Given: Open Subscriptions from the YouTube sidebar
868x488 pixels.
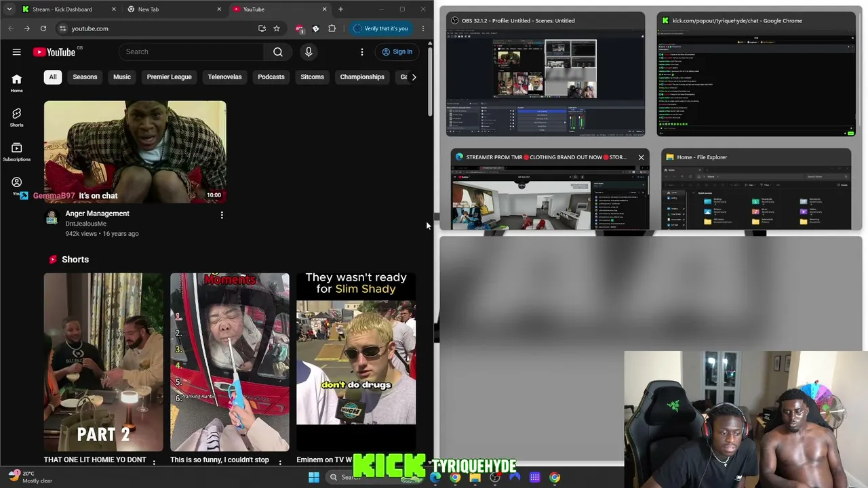Looking at the screenshot, I should (17, 152).
